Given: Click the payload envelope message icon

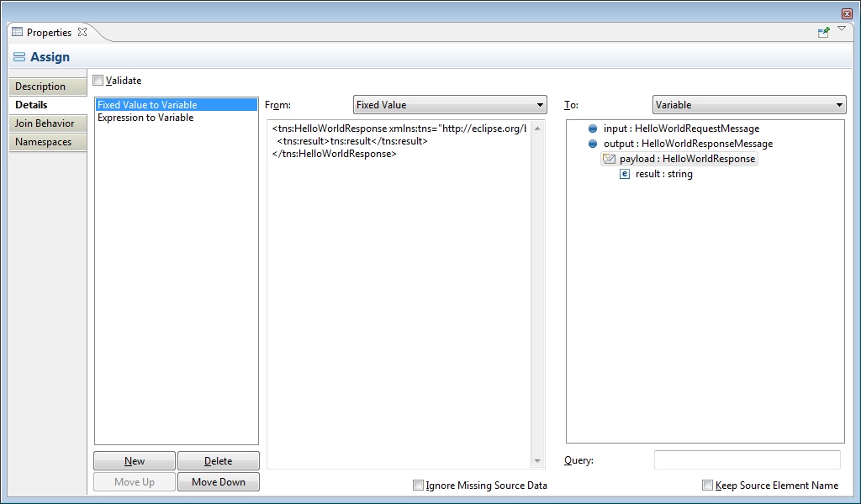Looking at the screenshot, I should click(610, 159).
